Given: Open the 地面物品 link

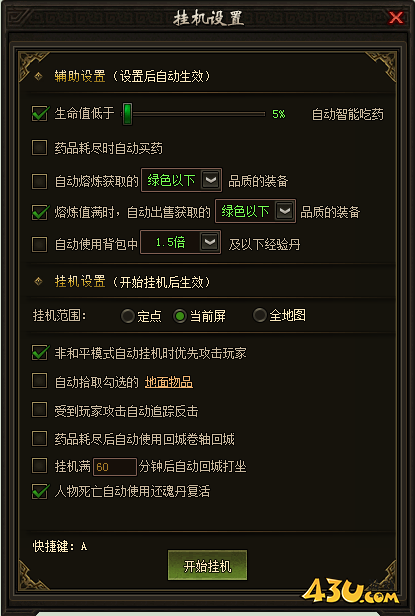Looking at the screenshot, I should click(x=169, y=382).
